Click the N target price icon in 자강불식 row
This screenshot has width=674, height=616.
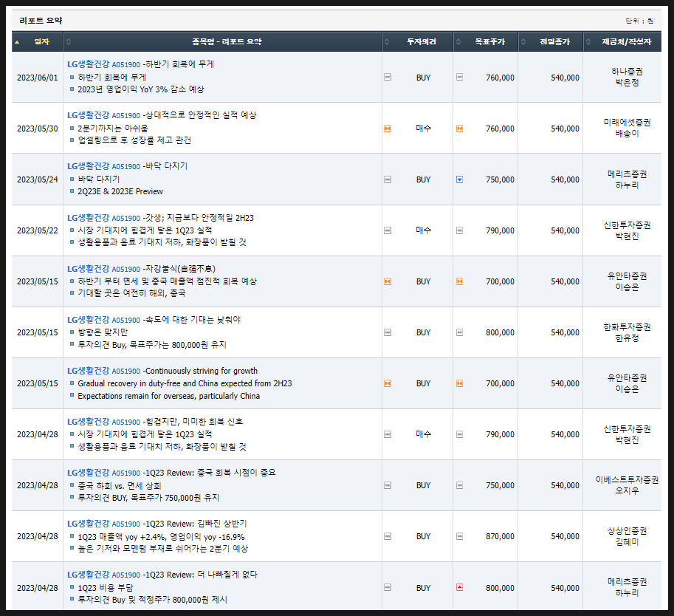(x=459, y=281)
